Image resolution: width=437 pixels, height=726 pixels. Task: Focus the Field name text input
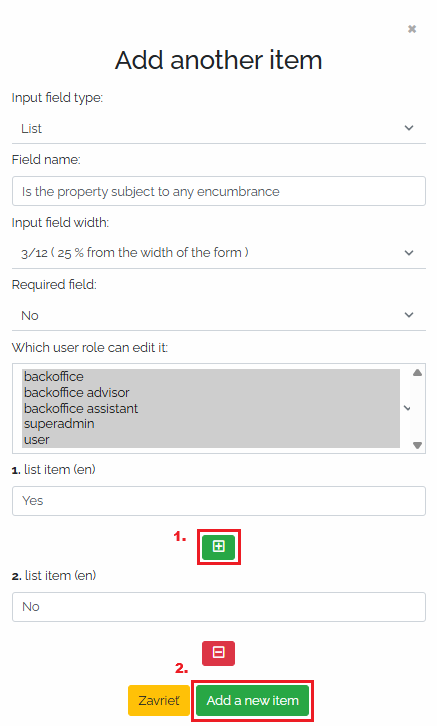pyautogui.click(x=218, y=191)
